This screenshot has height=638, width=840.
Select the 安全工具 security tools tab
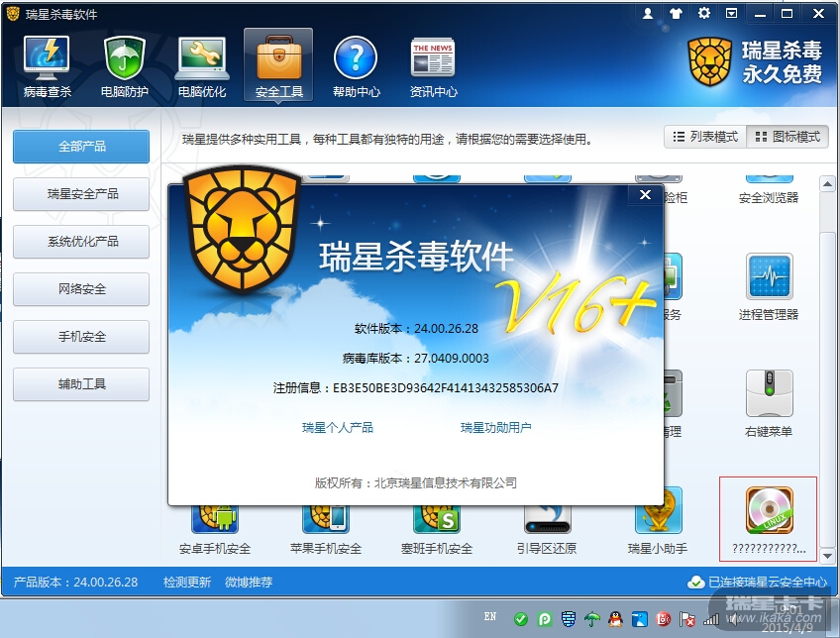click(278, 65)
